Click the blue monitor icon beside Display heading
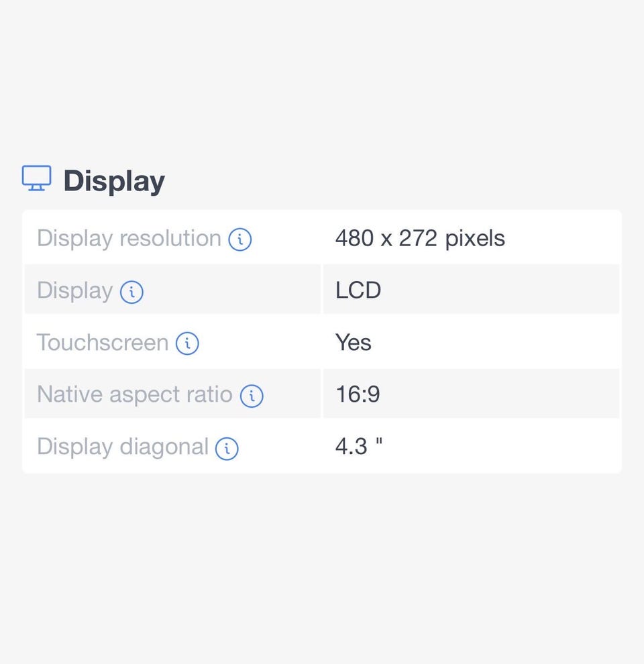 tap(36, 178)
